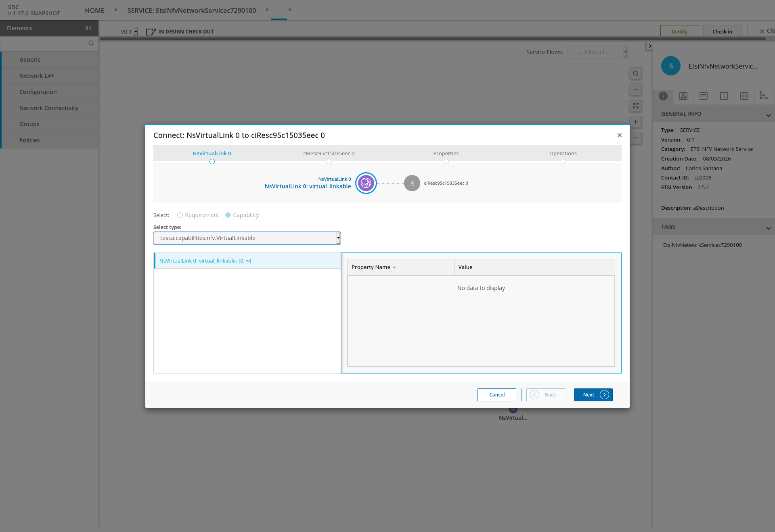Open the General Info tab icon
Image resolution: width=775 pixels, height=532 pixels.
[x=663, y=96]
